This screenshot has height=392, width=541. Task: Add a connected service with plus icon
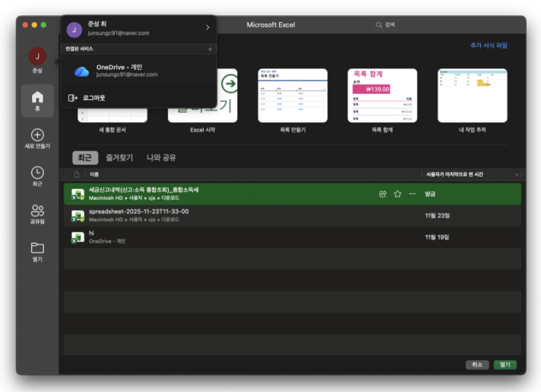click(210, 49)
